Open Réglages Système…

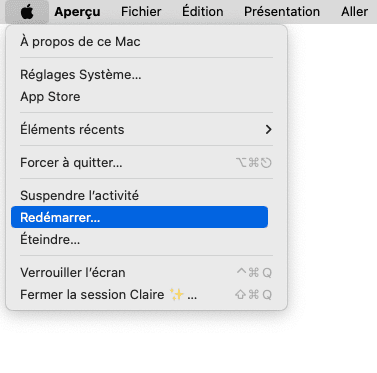(139, 75)
